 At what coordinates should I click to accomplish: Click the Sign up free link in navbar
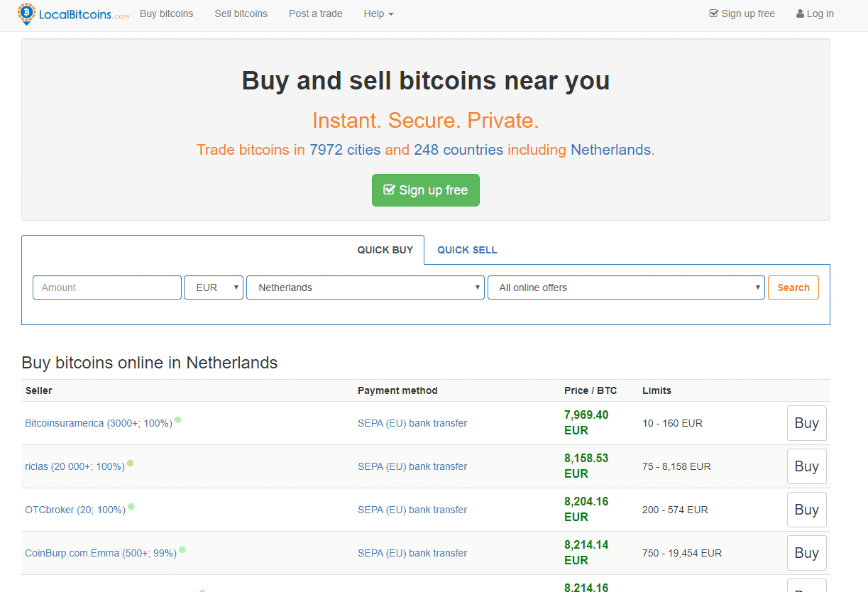[x=742, y=13]
